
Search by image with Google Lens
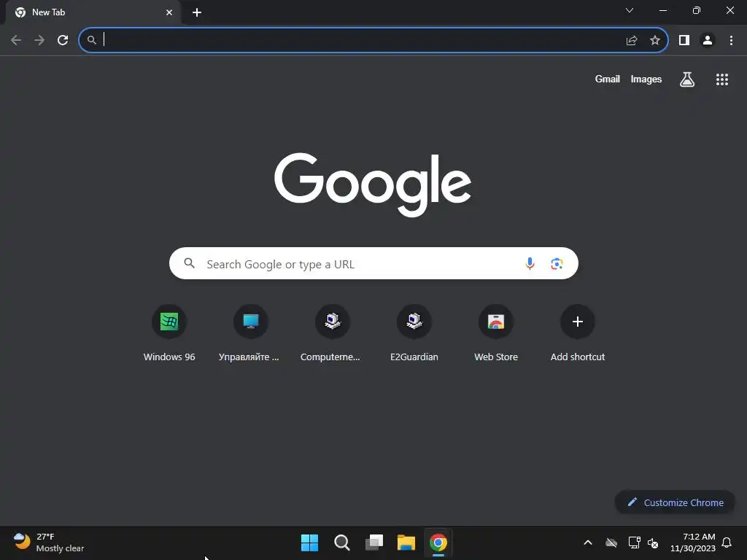[557, 264]
